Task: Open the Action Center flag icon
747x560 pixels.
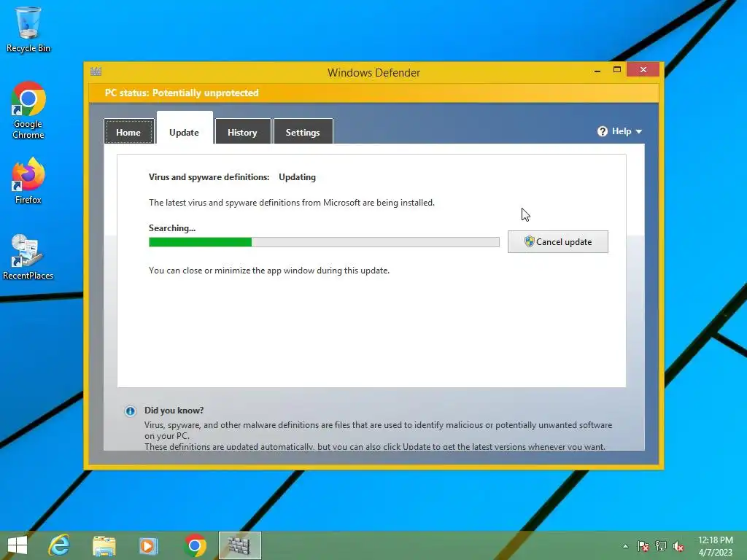Action: click(x=643, y=546)
